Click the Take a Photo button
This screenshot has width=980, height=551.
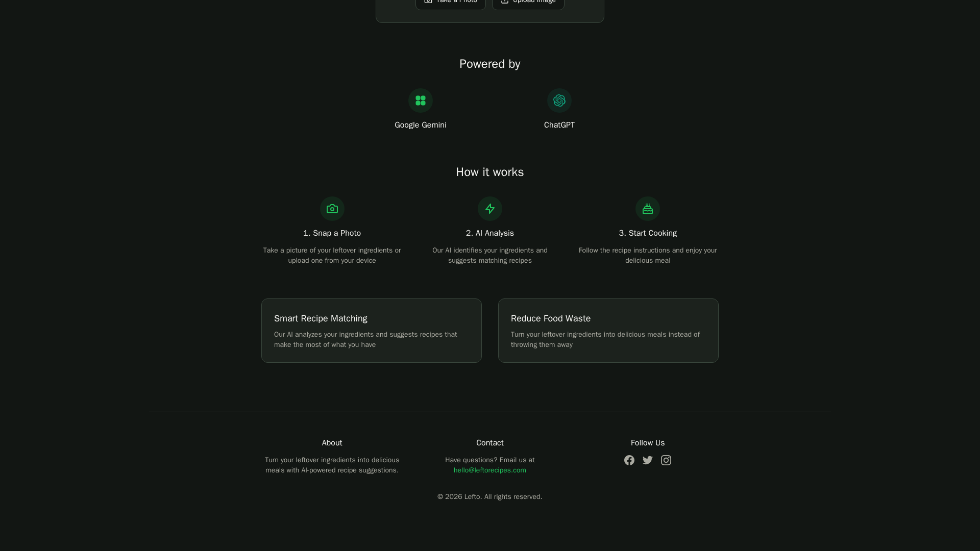450,3
